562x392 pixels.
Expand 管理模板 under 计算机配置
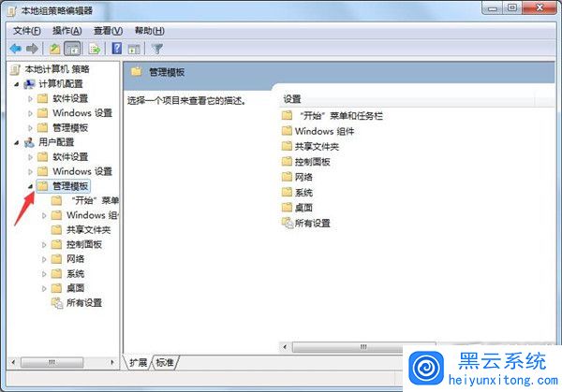pyautogui.click(x=31, y=128)
